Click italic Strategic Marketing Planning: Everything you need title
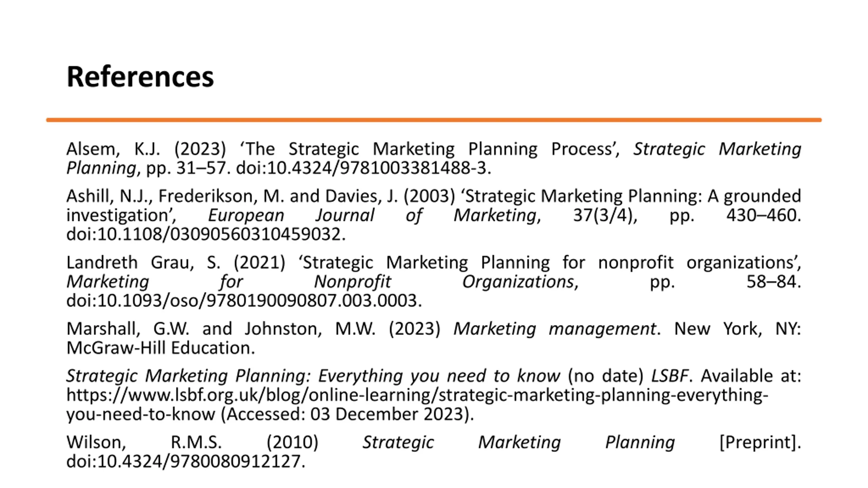 point(313,376)
